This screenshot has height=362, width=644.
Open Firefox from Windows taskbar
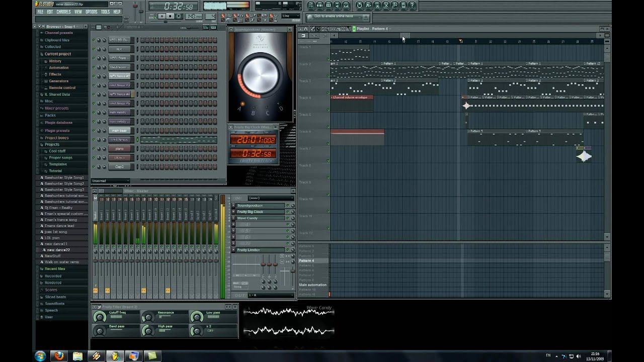[x=59, y=356]
